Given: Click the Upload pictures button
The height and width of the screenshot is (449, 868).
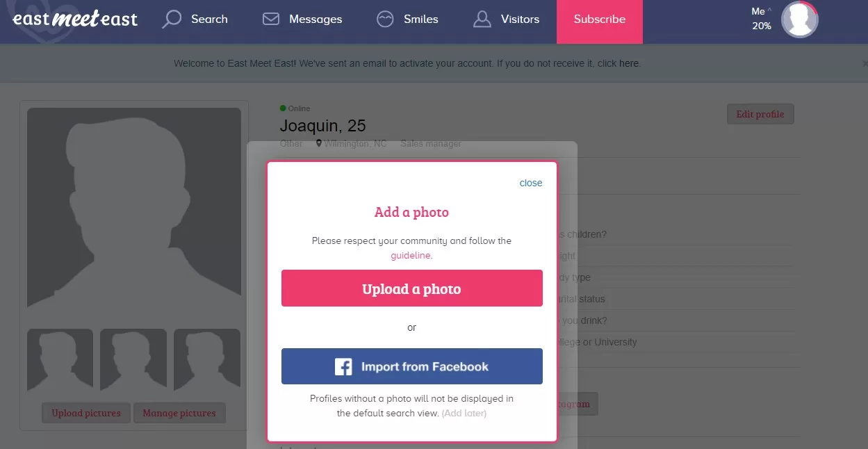Looking at the screenshot, I should click(x=86, y=413).
